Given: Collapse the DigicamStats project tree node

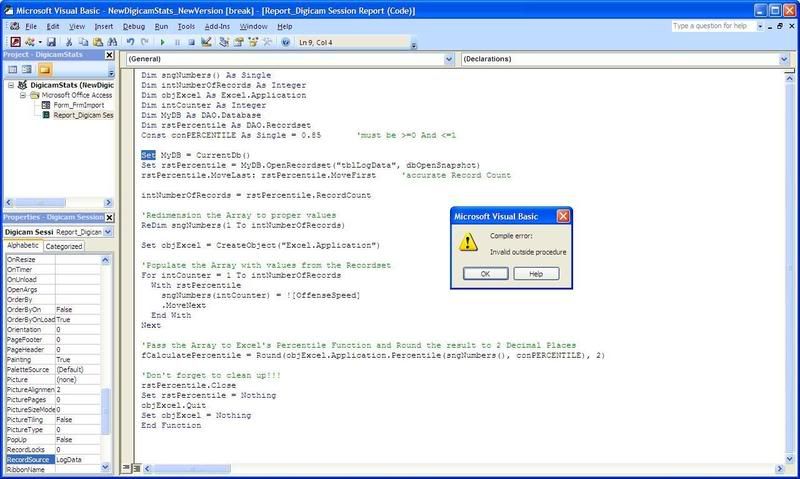Looking at the screenshot, I should (11, 85).
